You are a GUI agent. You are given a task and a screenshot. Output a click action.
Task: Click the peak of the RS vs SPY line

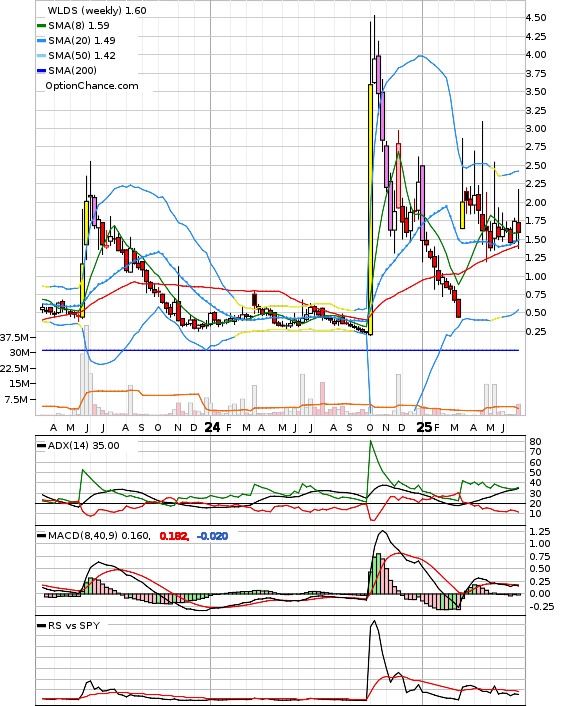[x=374, y=621]
